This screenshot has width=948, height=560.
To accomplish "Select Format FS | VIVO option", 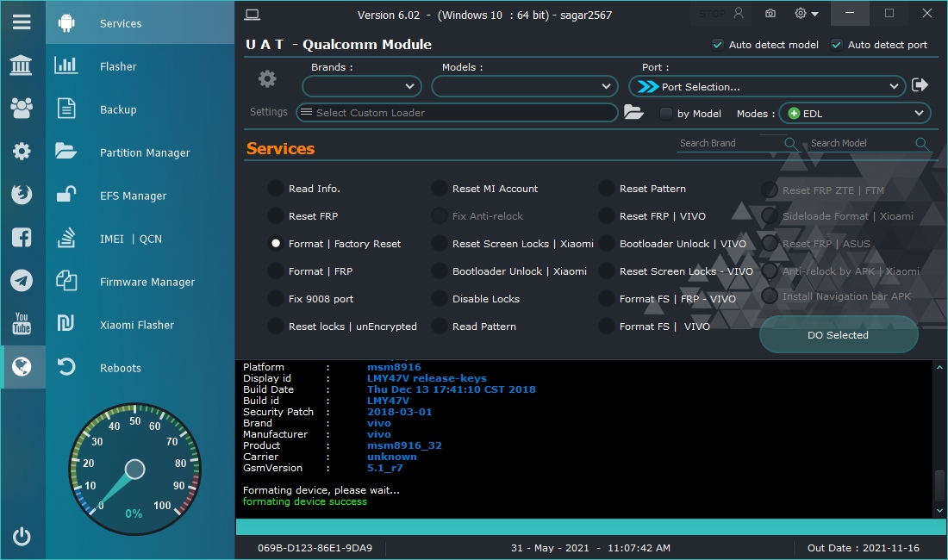I will 607,327.
